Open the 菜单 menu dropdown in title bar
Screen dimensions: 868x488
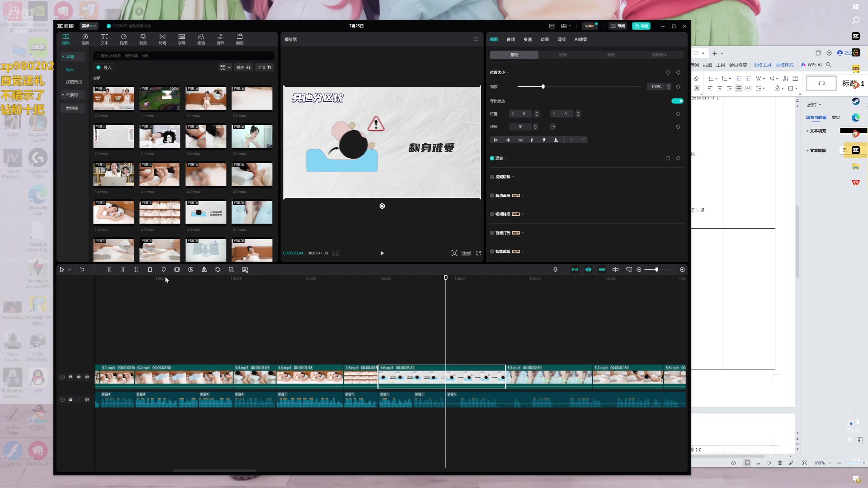(x=89, y=26)
